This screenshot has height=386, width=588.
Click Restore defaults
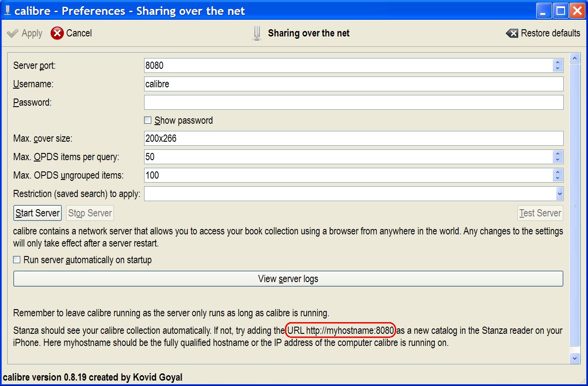(543, 33)
